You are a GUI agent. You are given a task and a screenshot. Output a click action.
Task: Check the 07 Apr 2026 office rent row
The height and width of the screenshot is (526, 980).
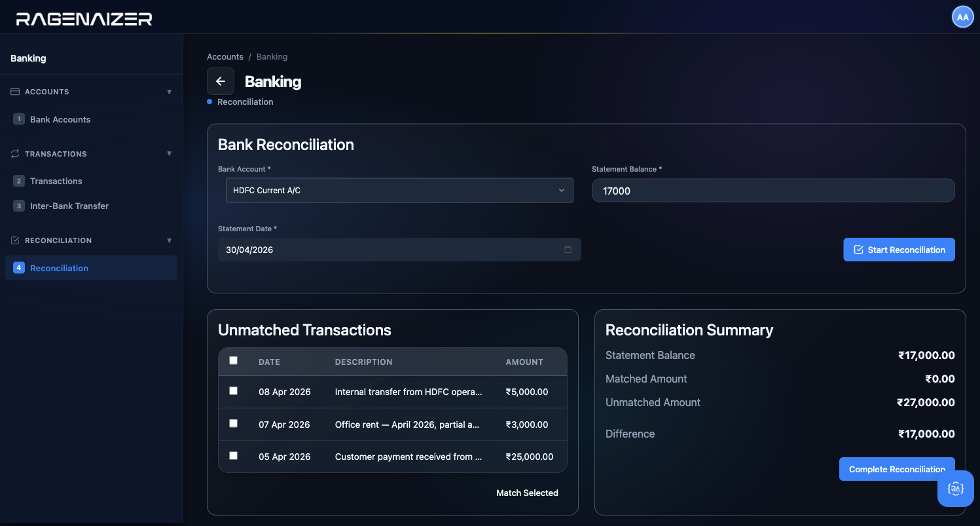[x=234, y=423]
